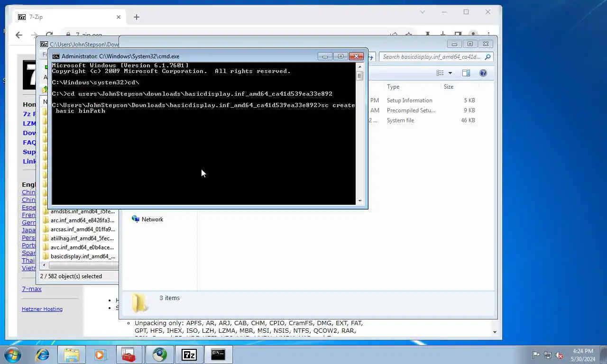Select amdsbs.inf_amd64 folder in 7-Zip list
The width and height of the screenshot is (607, 364).
(83, 211)
